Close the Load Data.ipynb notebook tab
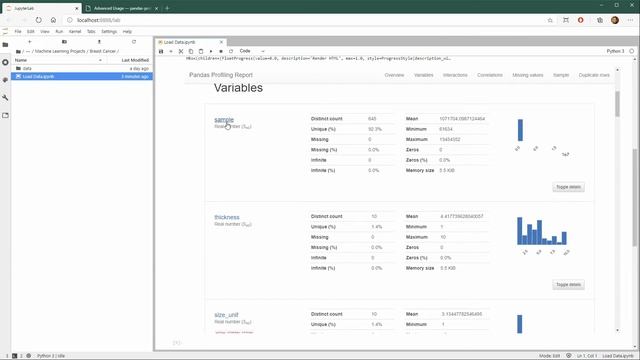This screenshot has width=640, height=360. click(221, 42)
